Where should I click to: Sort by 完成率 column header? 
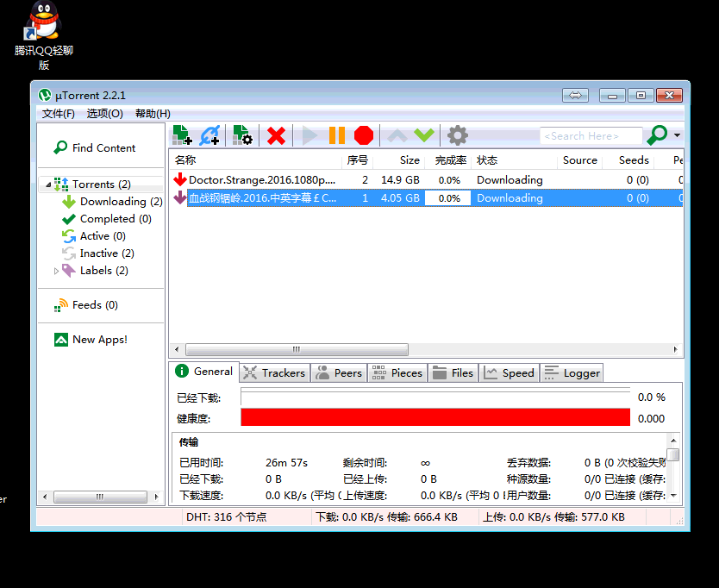click(x=448, y=160)
